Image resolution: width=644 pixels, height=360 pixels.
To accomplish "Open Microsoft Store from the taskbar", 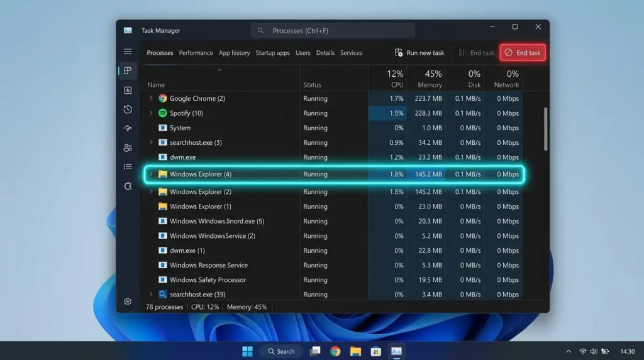I will (376, 351).
